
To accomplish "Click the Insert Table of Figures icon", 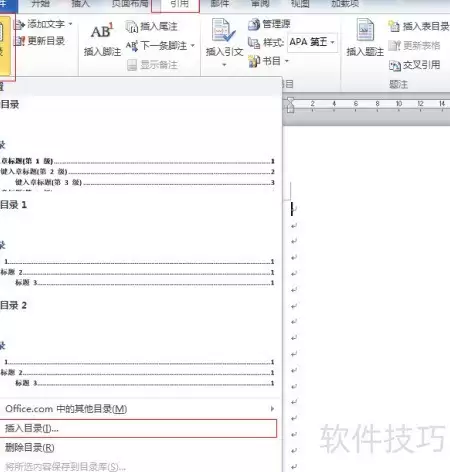I will tap(394, 26).
